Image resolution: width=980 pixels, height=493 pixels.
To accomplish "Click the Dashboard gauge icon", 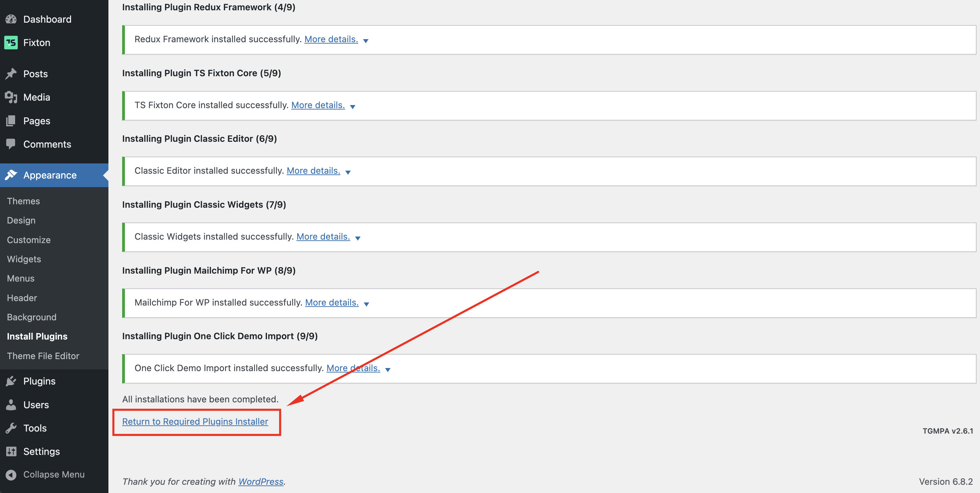I will click(x=11, y=19).
